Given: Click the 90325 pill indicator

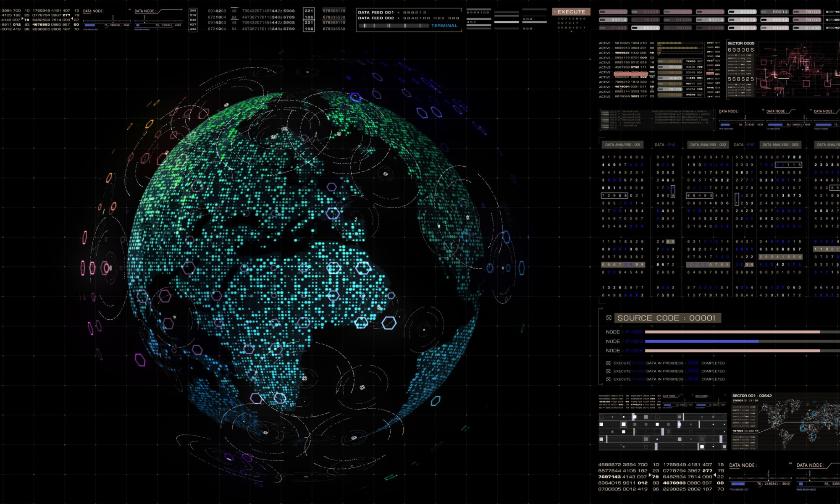Looking at the screenshot, I should pyautogui.click(x=742, y=12).
